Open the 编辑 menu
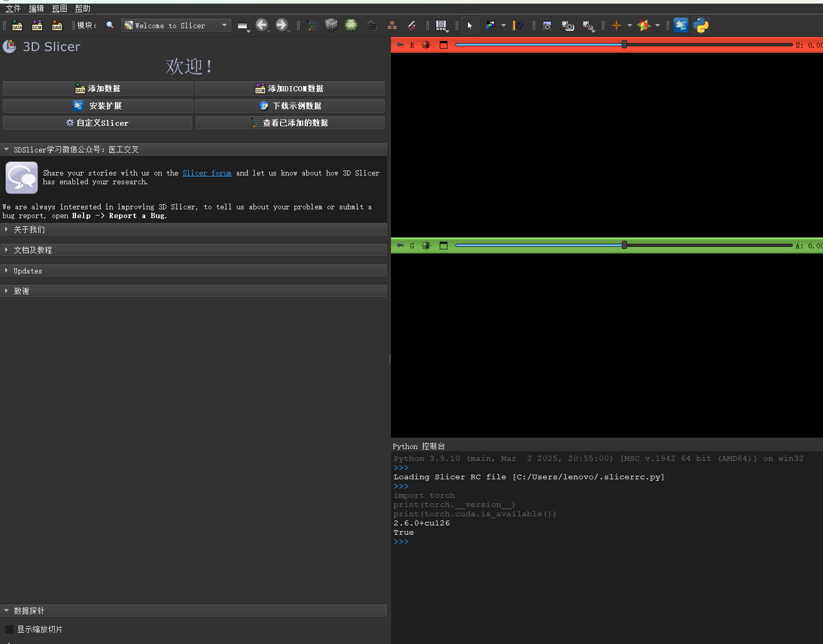This screenshot has width=823, height=644. pyautogui.click(x=36, y=8)
